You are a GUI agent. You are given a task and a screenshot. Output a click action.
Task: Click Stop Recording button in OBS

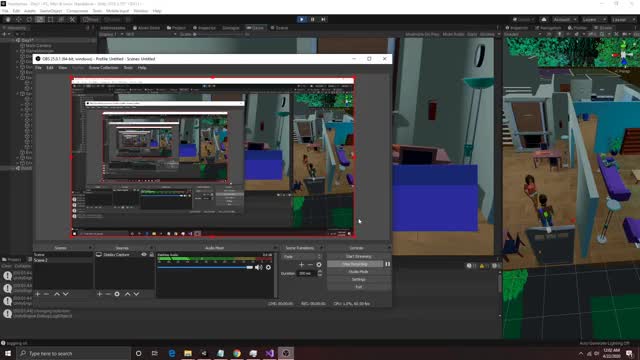[355, 264]
